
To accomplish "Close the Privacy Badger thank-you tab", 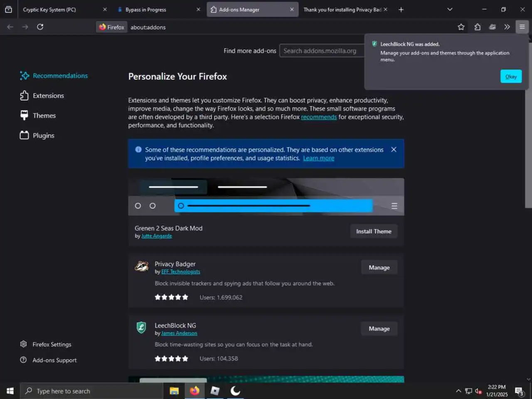I will pos(385,10).
